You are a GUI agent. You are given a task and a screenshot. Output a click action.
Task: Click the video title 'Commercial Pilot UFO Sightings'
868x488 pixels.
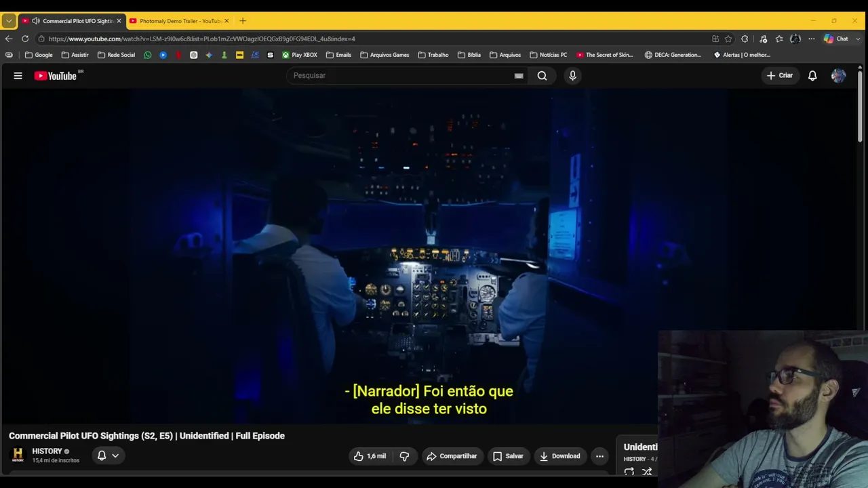click(146, 436)
